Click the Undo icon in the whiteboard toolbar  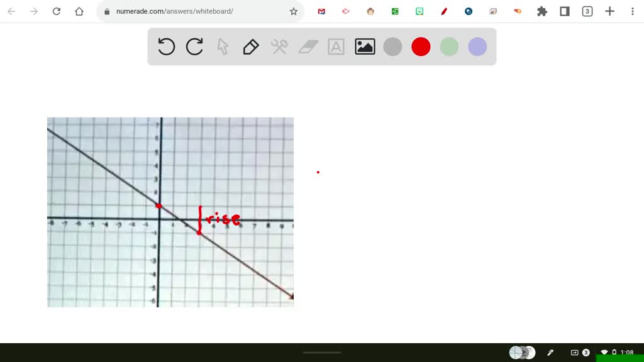[x=165, y=46]
